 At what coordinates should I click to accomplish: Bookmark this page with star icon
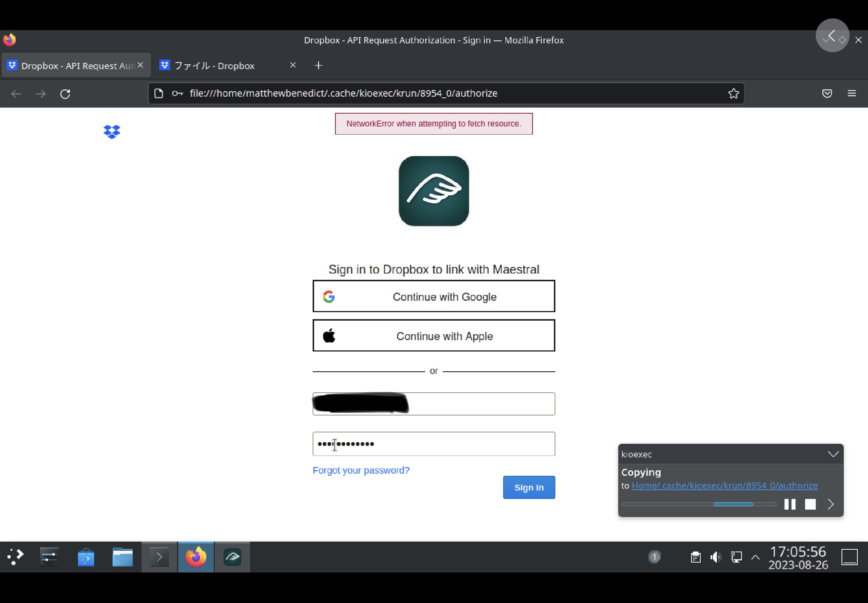[x=733, y=93]
